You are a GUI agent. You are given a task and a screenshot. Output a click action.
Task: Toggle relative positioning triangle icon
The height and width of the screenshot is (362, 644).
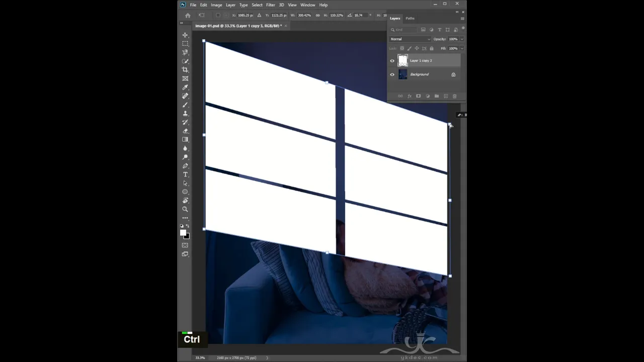(259, 15)
